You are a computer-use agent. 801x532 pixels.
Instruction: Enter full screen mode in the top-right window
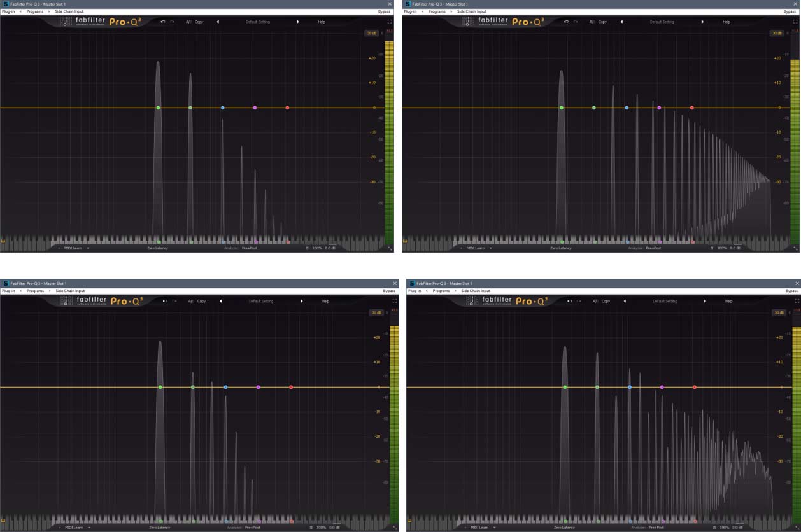tap(795, 22)
